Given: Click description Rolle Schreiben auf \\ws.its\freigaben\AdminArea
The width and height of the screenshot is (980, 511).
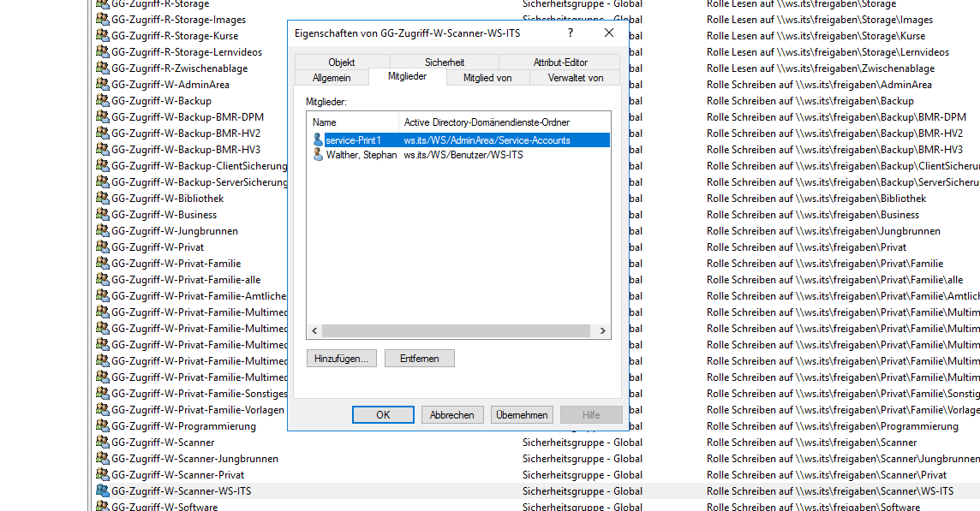Looking at the screenshot, I should (819, 85).
